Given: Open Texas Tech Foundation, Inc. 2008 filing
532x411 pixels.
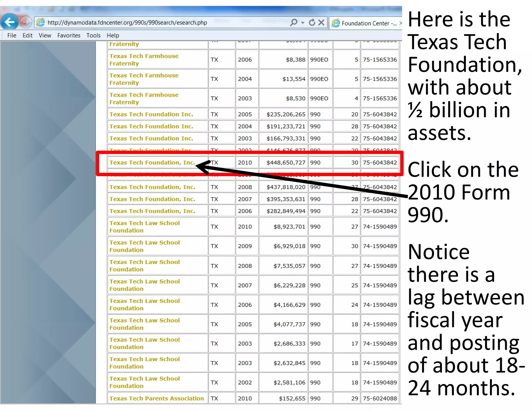Looking at the screenshot, I should click(x=152, y=187).
